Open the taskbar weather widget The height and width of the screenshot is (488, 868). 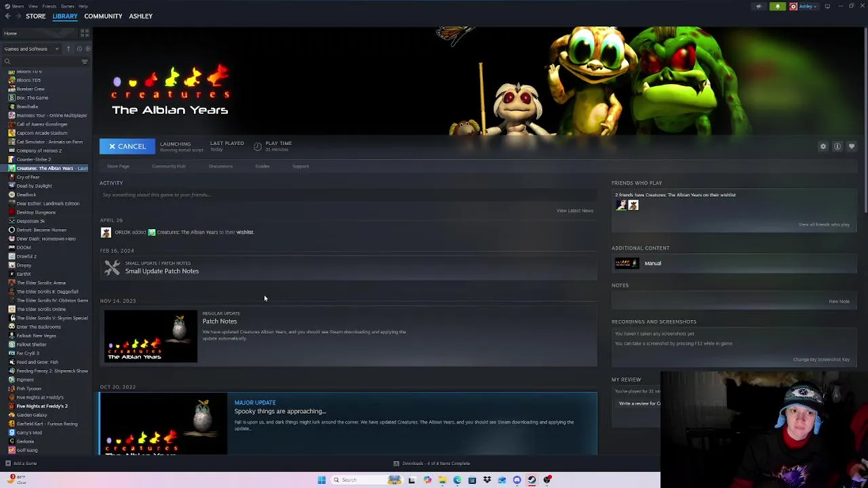point(16,480)
